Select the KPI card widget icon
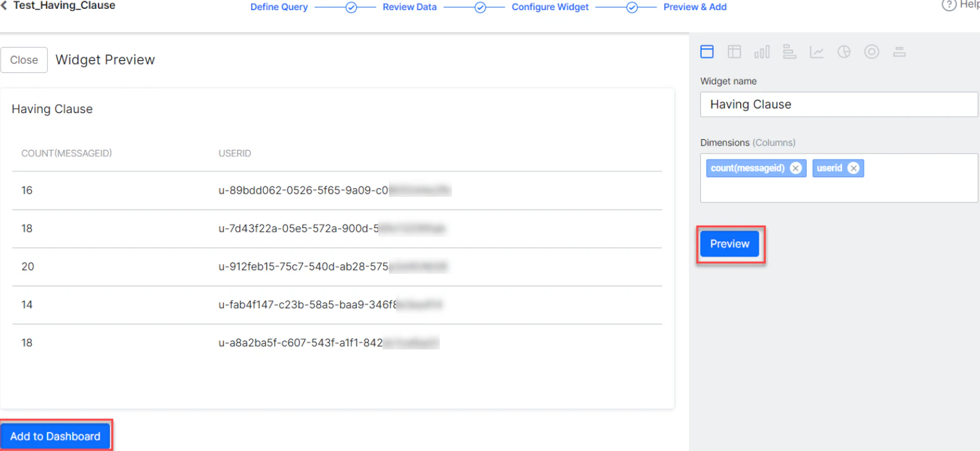This screenshot has height=451, width=980. (899, 51)
